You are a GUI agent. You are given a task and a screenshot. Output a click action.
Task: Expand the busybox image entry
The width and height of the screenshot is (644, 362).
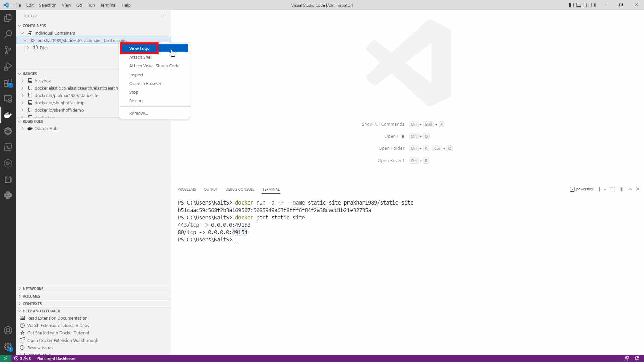coord(22,81)
